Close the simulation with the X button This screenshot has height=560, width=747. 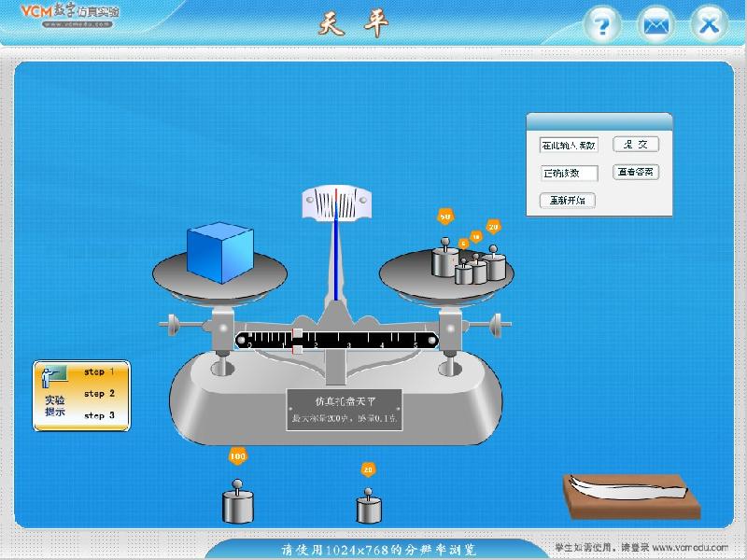click(710, 25)
